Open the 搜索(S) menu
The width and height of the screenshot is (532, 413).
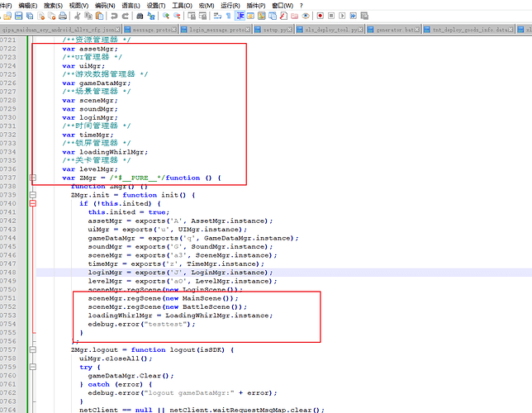[53, 6]
